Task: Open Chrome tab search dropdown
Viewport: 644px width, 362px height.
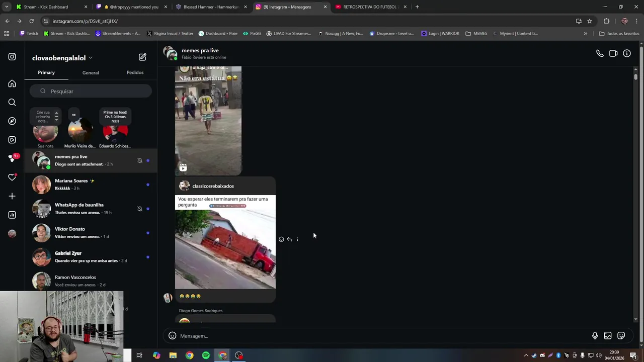Action: coord(7,7)
